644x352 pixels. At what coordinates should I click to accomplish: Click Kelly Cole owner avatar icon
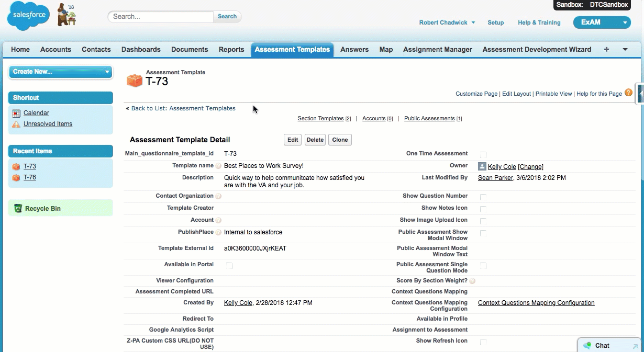coord(482,166)
